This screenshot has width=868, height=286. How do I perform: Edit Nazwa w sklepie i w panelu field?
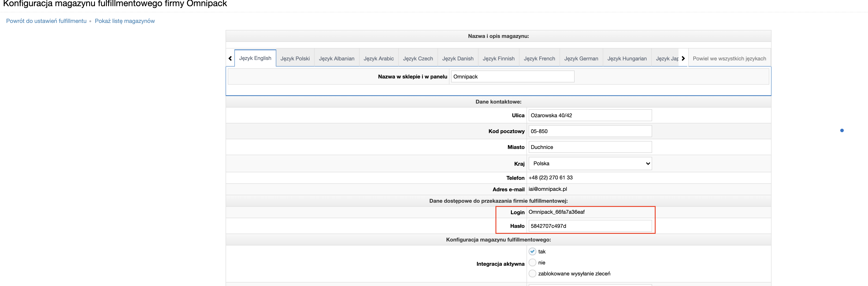pos(512,76)
